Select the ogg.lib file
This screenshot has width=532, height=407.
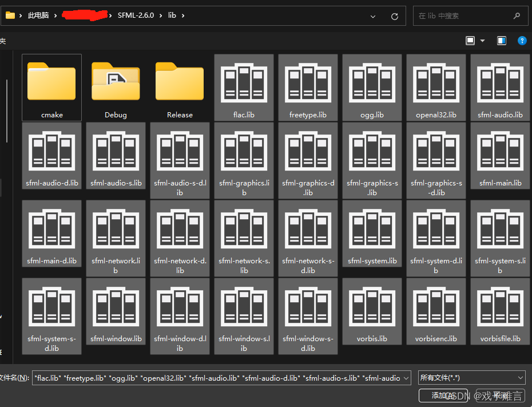(x=372, y=88)
